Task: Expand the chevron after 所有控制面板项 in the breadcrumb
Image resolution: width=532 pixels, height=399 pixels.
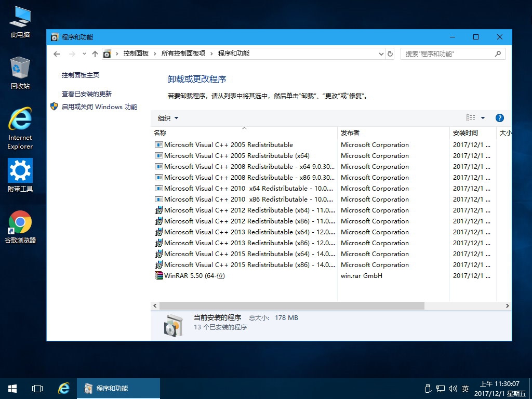Action: pos(211,54)
